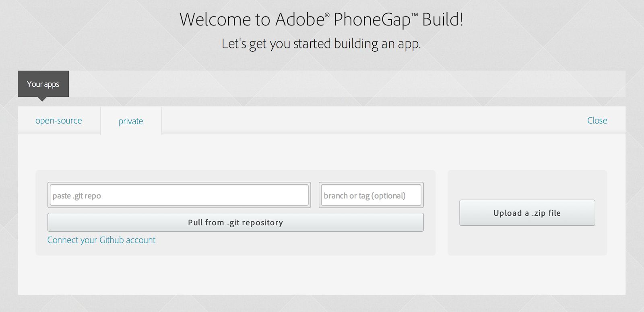This screenshot has width=644, height=312.
Task: Select the private tab
Action: 131,121
